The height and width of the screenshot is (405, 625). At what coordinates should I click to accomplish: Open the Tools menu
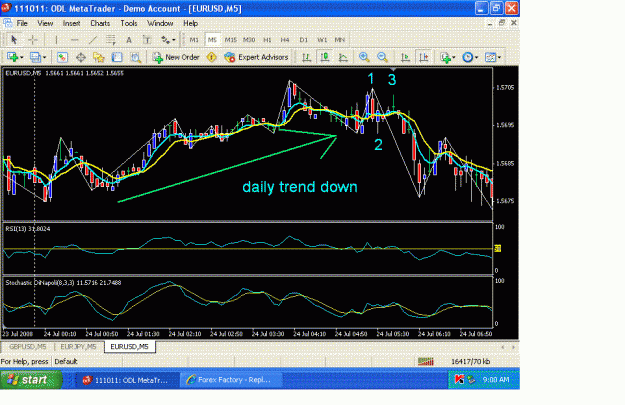coord(129,23)
